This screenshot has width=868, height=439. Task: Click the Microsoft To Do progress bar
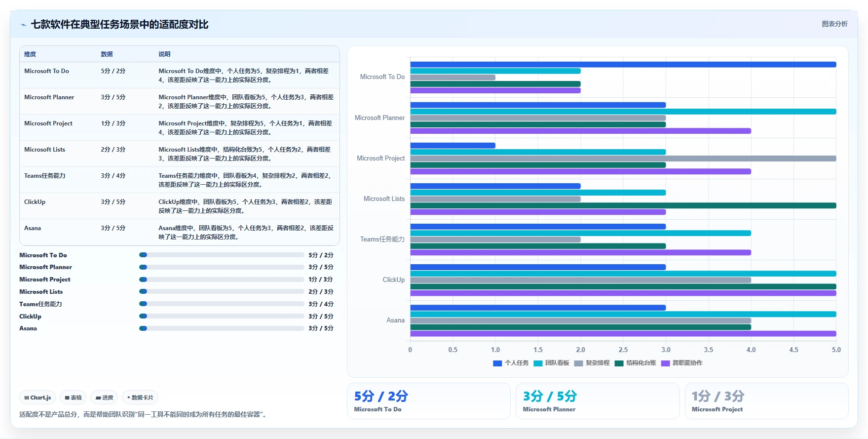tap(222, 255)
